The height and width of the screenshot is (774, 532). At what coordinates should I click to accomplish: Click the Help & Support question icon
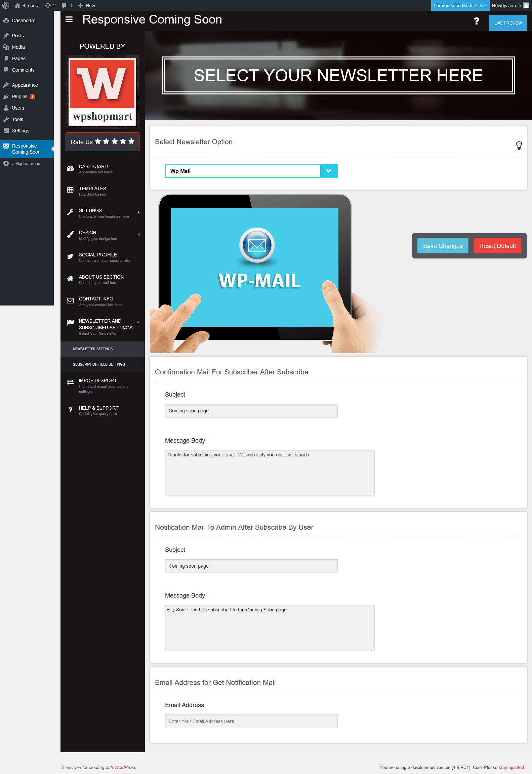tap(70, 410)
